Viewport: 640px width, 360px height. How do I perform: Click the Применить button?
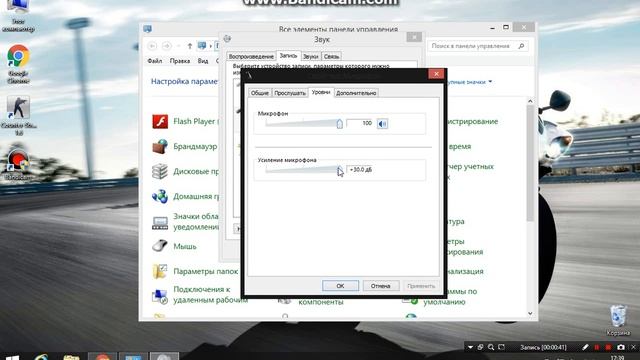[421, 286]
